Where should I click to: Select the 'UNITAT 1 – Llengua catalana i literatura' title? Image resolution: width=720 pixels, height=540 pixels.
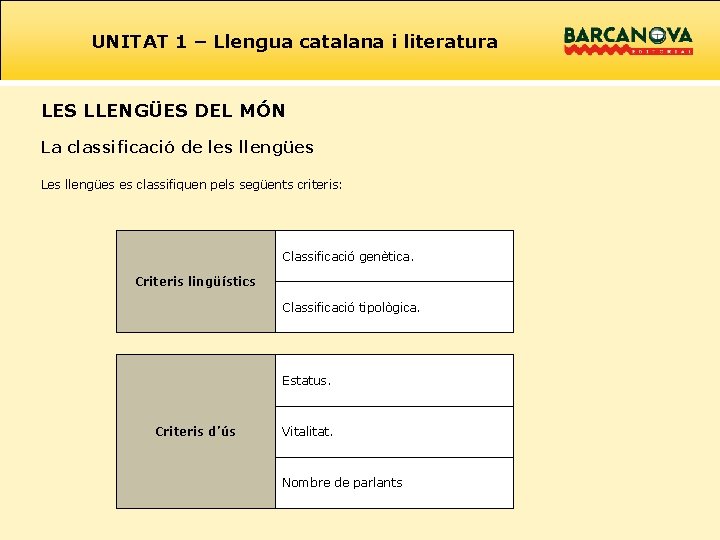pos(295,42)
